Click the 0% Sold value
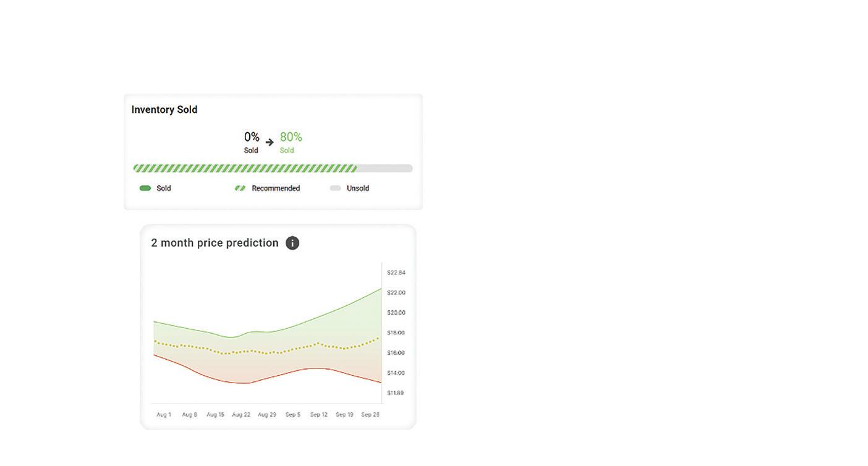 point(252,137)
